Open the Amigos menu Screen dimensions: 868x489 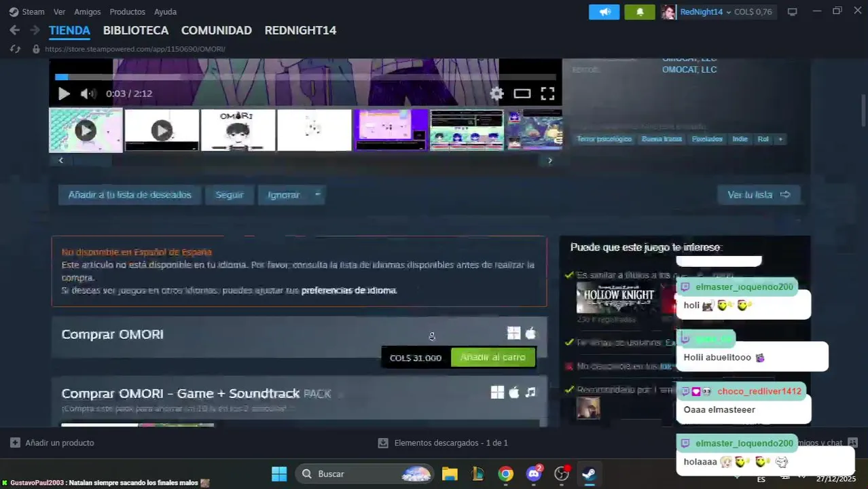tap(88, 12)
